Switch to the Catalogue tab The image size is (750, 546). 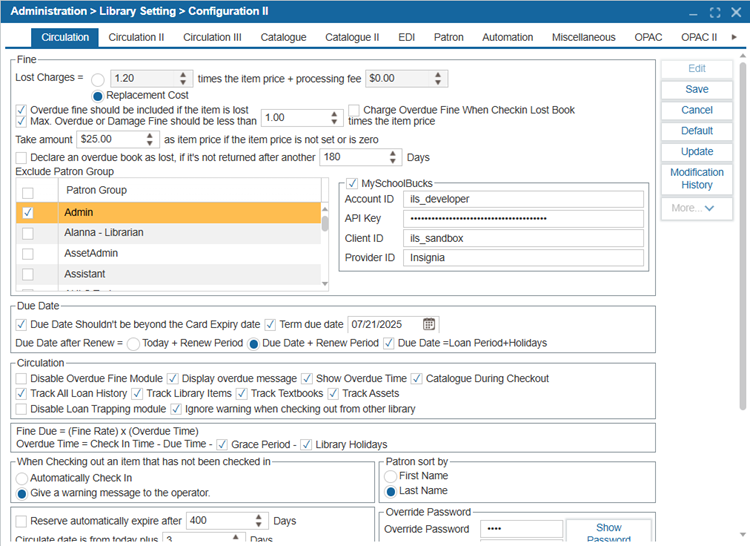(283, 38)
